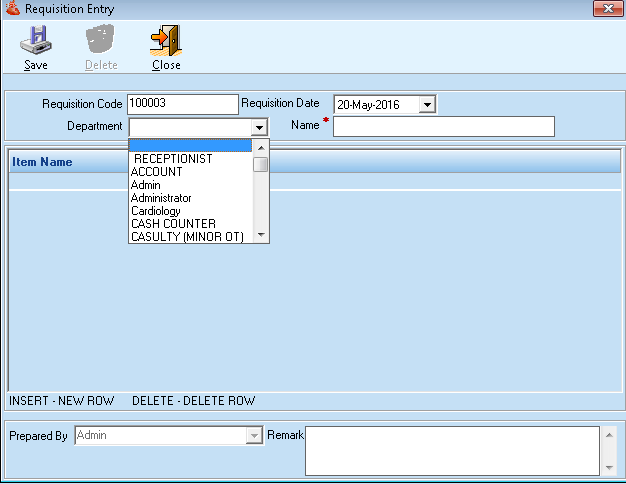Viewport: 626px width, 484px height.
Task: Select Admin department option
Action: [146, 185]
